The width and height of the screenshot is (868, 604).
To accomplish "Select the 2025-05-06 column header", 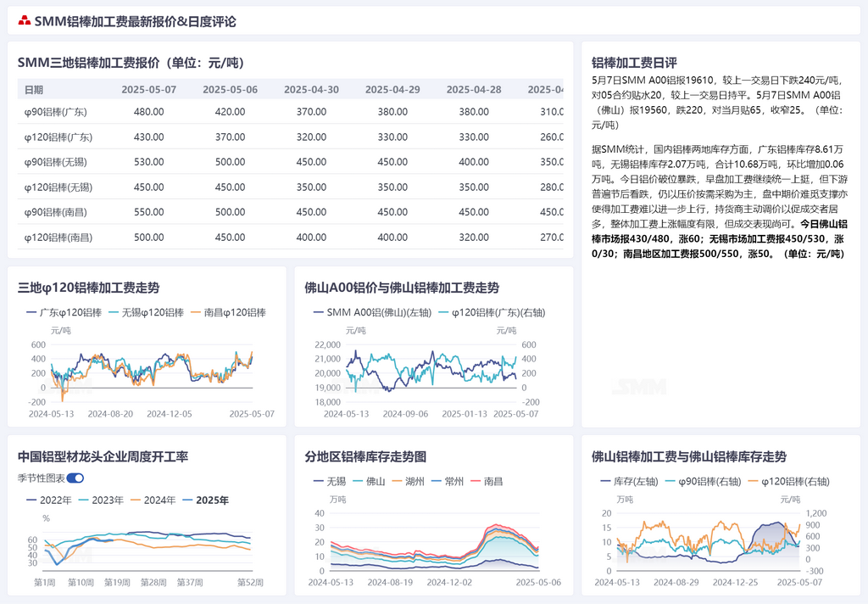I will (x=231, y=90).
